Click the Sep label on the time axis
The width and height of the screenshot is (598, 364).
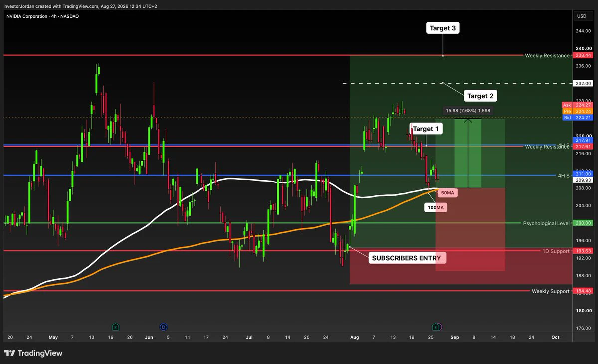coord(454,337)
